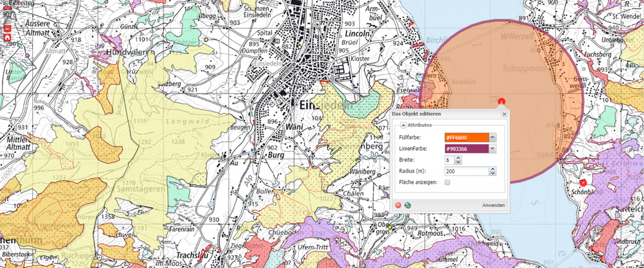
Task: Open the LinienFarbe color dropdown
Action: (x=492, y=149)
